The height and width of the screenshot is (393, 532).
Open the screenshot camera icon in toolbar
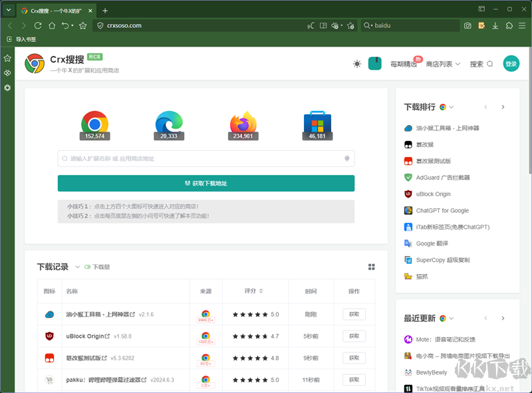[467, 25]
